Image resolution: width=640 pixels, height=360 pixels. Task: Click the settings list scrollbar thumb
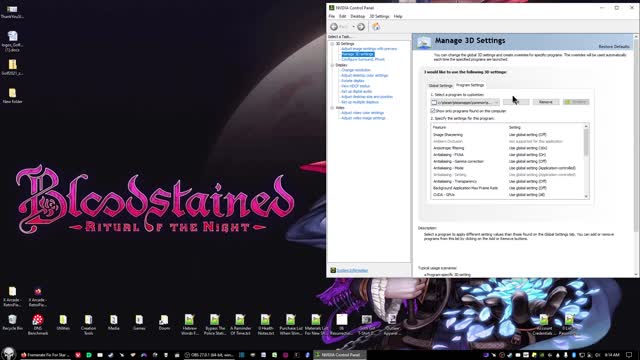point(586,143)
